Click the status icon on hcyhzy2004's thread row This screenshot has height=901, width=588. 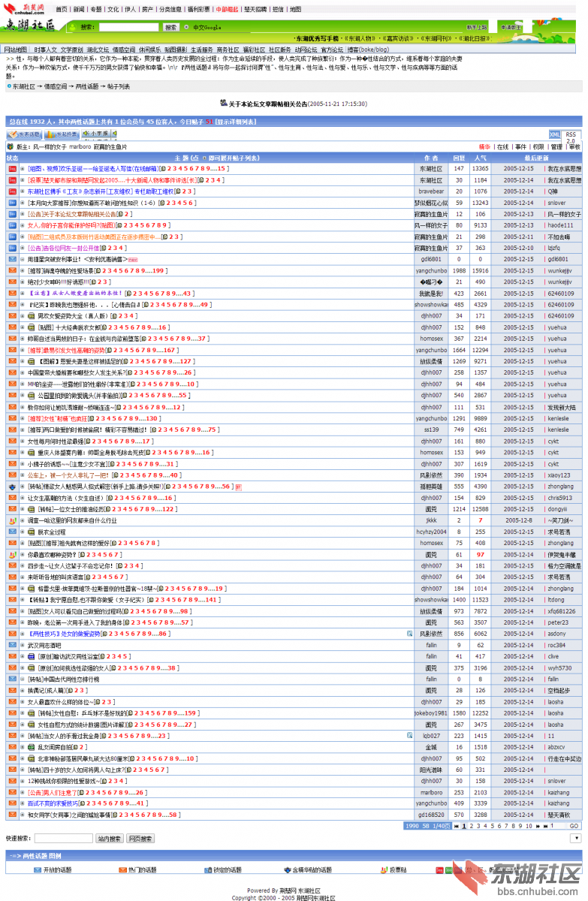tap(12, 532)
